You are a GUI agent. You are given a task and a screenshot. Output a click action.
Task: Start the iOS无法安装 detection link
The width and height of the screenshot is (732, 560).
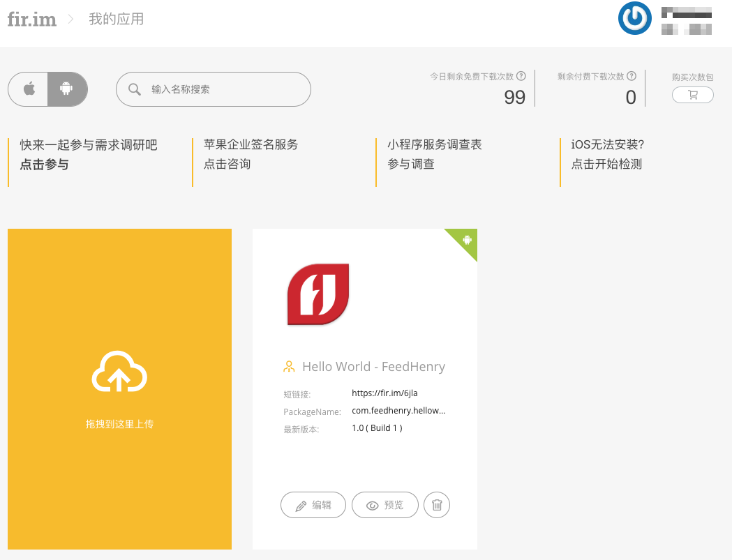(x=607, y=154)
